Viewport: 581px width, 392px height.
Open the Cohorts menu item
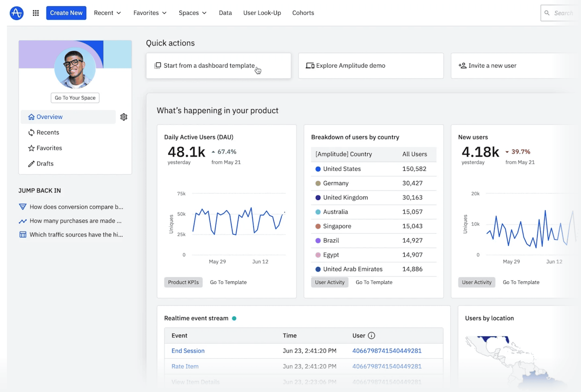click(303, 13)
